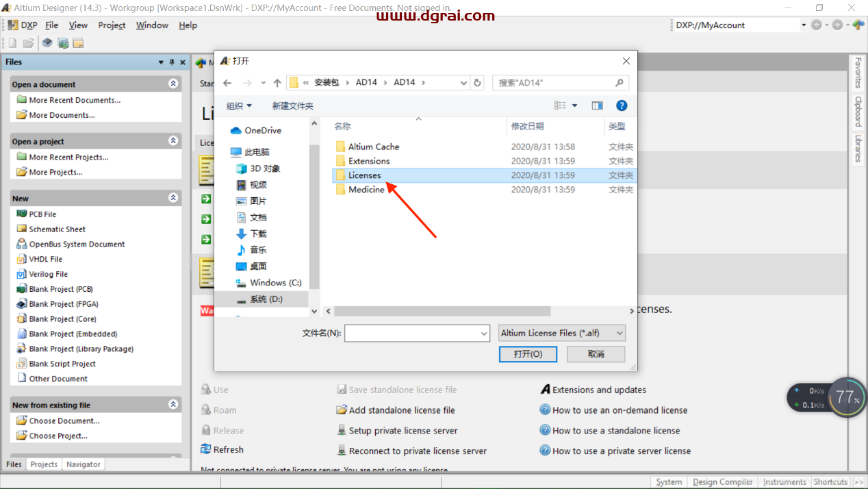Refresh the folder view in dialog
Viewport: 868px width, 489px height.
478,83
